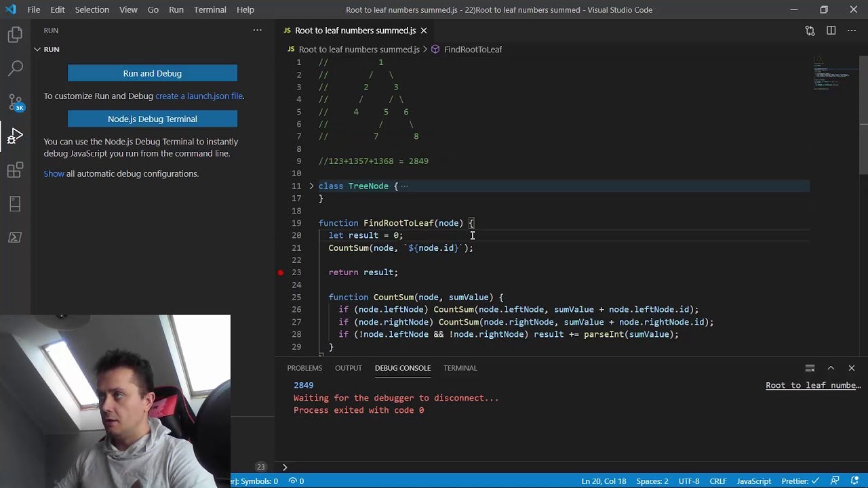Viewport: 868px width, 488px height.
Task: Open the JavaScript language mode selector
Action: click(x=753, y=481)
